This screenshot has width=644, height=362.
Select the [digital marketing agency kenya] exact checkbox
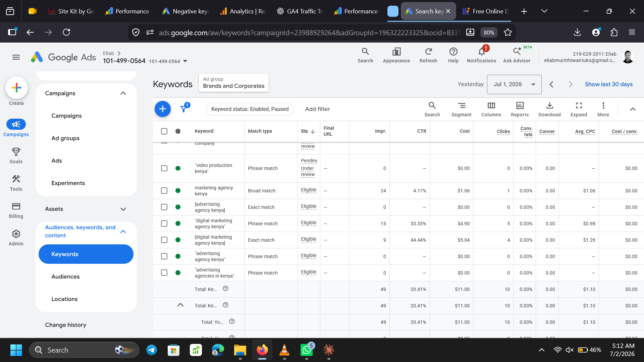164,240
